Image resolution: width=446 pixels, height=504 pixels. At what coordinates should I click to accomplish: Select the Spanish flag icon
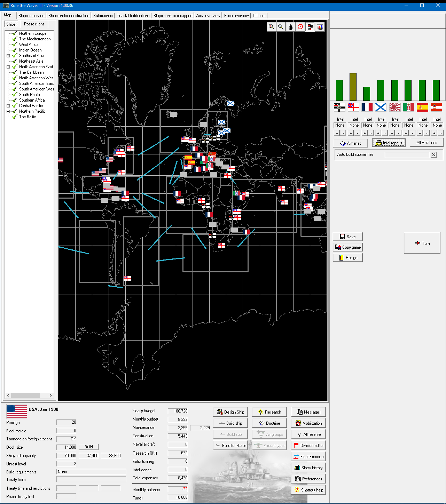click(x=422, y=107)
